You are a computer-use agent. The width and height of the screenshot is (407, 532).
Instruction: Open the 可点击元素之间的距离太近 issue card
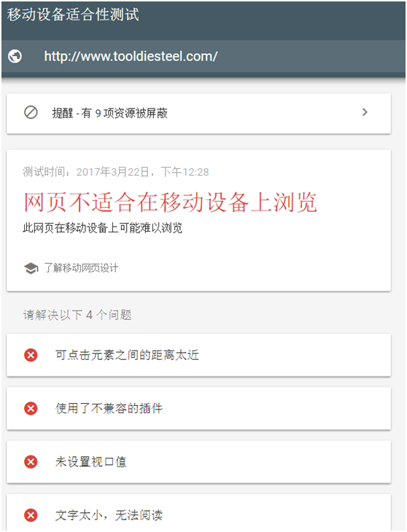198,355
